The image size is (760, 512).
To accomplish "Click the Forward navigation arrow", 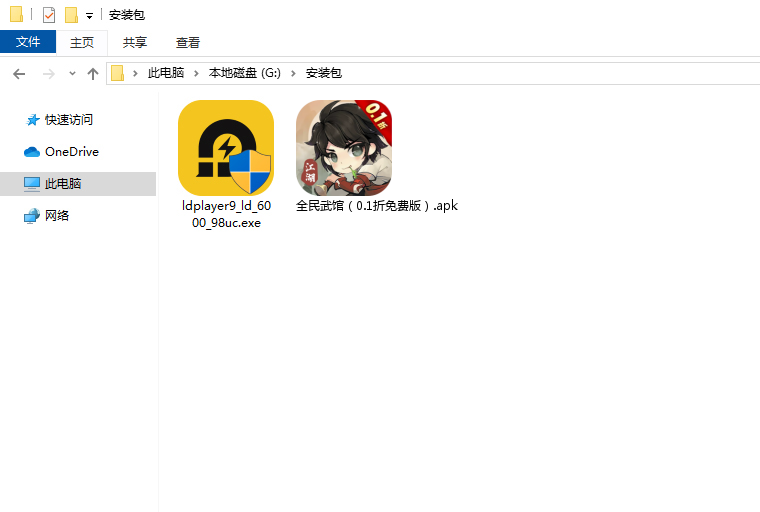I will click(x=48, y=74).
